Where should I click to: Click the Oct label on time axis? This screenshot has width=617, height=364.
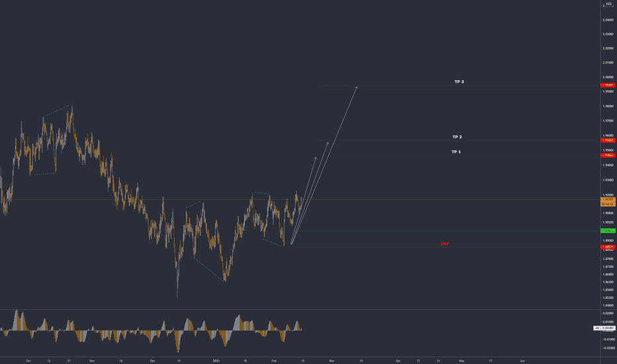(28, 361)
